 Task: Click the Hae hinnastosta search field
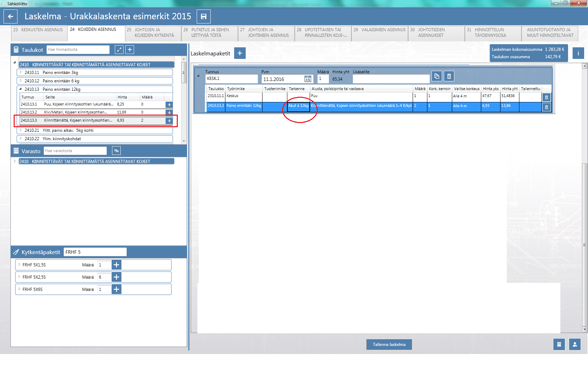coord(78,50)
